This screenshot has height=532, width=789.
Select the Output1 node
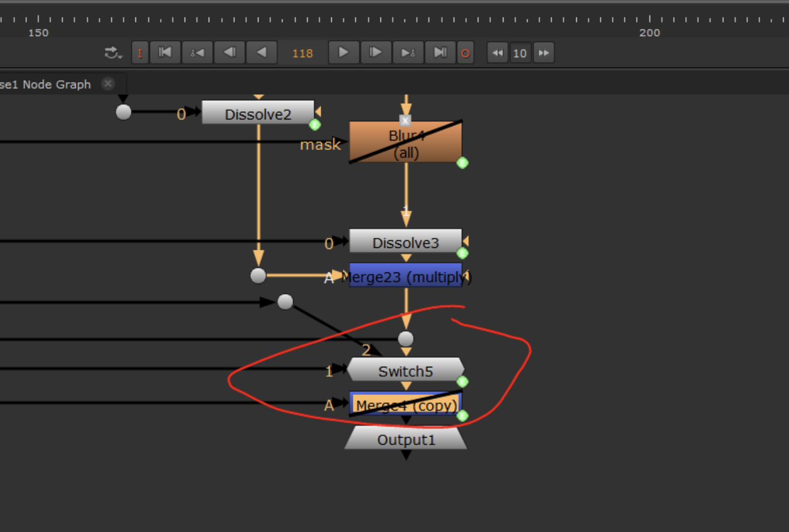pos(406,439)
